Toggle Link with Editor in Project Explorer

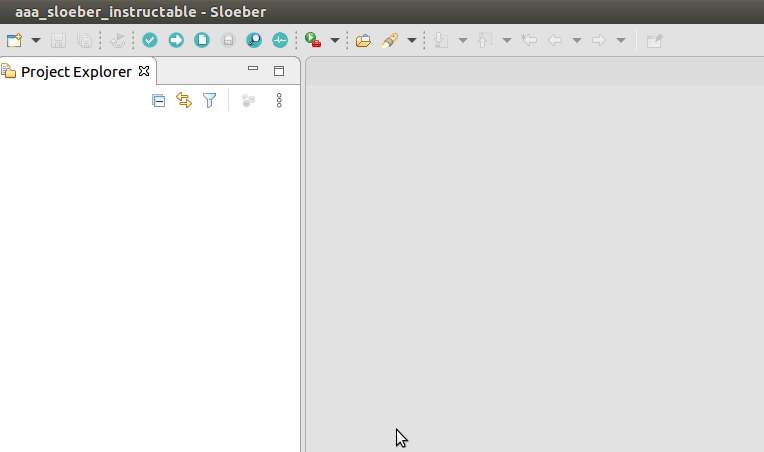pos(183,100)
